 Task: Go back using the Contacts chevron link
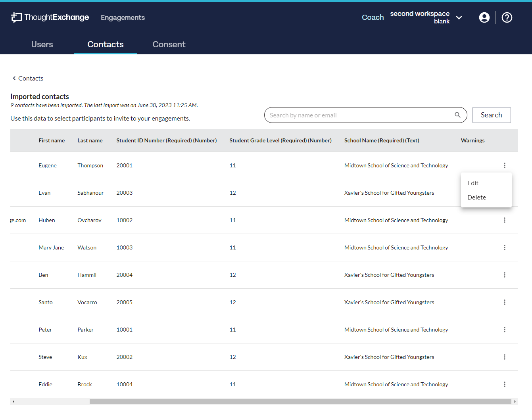tap(28, 79)
